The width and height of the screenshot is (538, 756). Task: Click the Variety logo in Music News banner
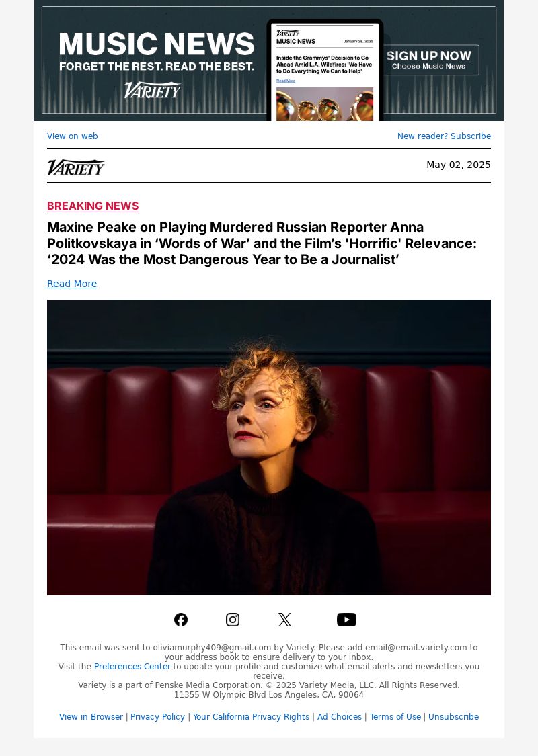153,89
